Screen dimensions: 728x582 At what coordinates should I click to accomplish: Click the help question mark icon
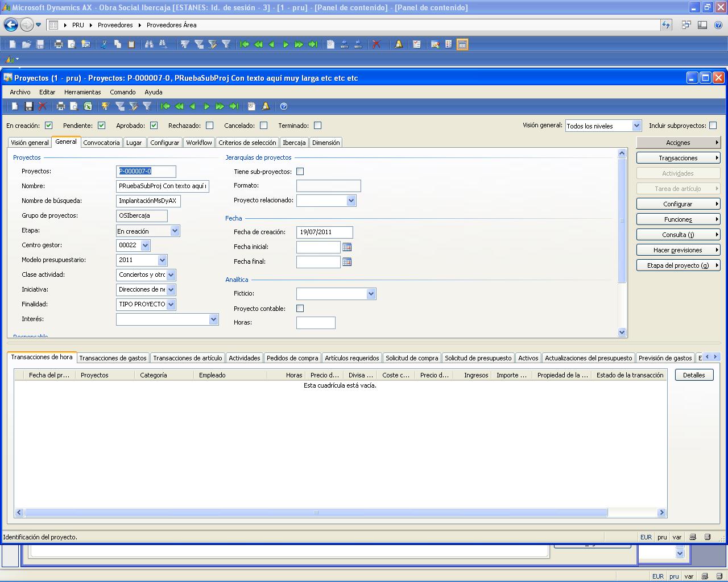pyautogui.click(x=283, y=106)
